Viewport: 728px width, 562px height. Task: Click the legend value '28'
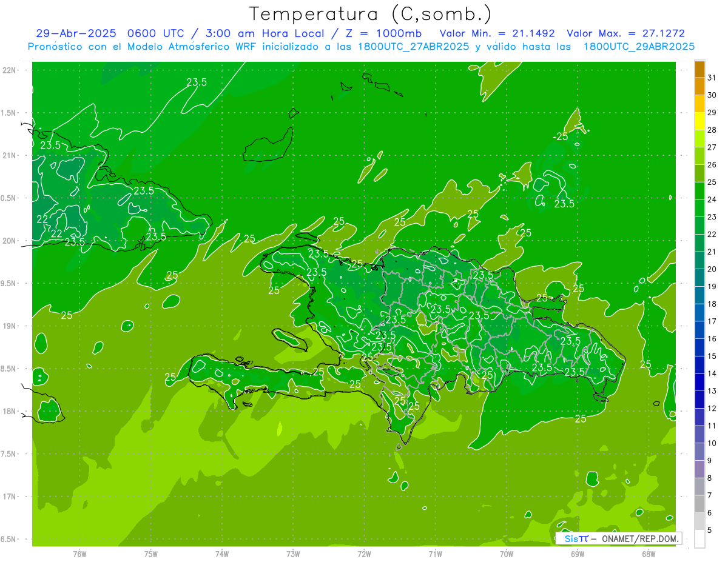click(712, 130)
